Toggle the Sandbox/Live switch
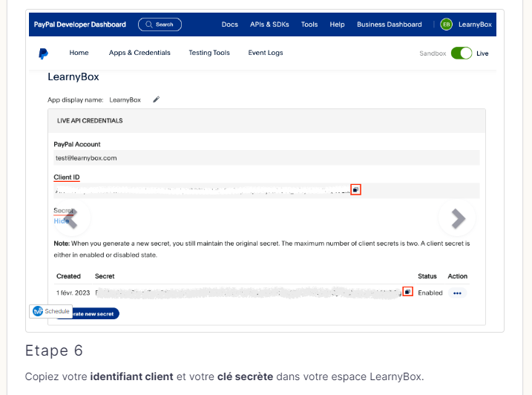The height and width of the screenshot is (395, 532). (x=462, y=53)
